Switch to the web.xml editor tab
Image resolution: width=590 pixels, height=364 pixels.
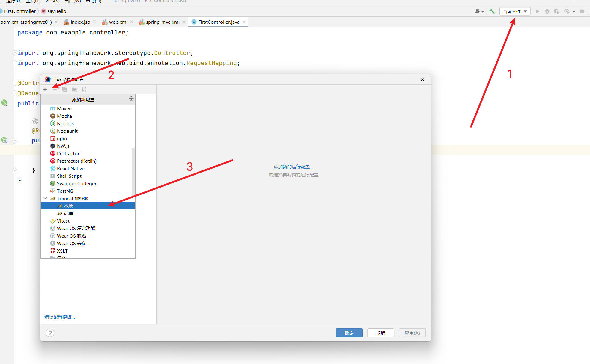[x=118, y=22]
